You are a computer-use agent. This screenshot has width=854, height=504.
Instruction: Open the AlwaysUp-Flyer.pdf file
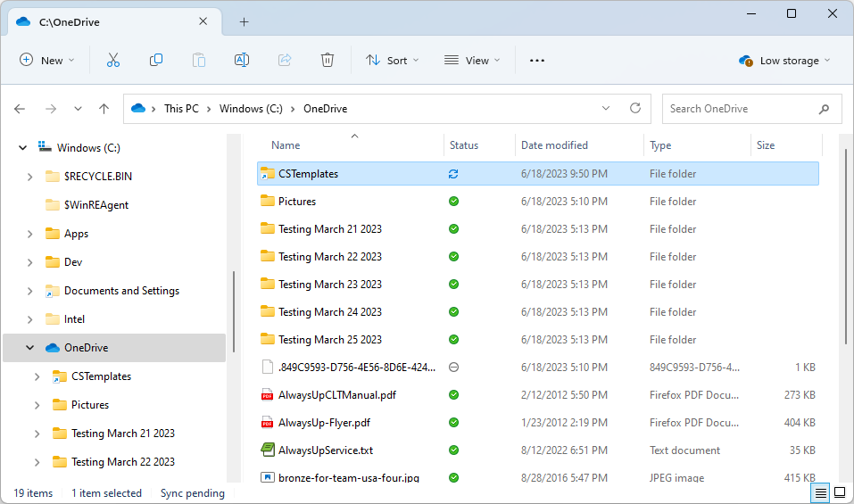(x=324, y=423)
